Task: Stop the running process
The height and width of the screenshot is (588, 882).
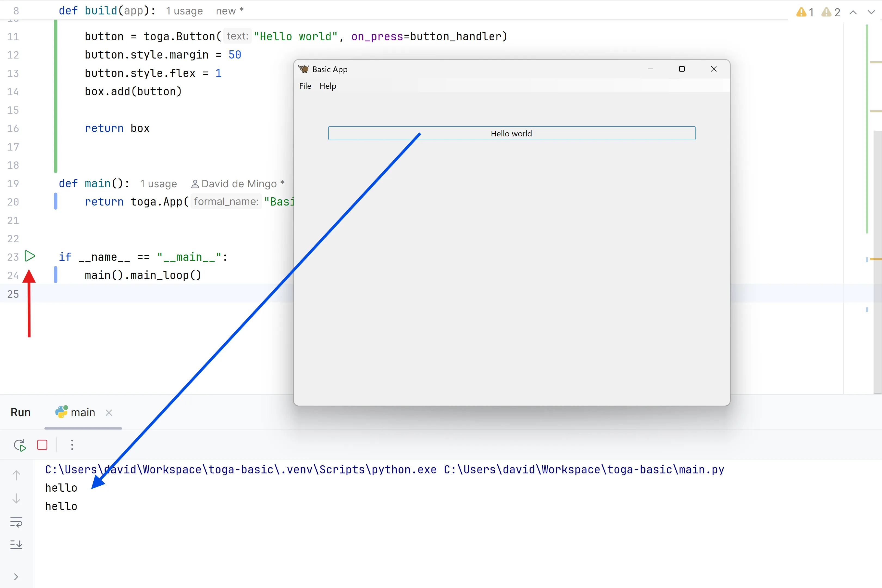Action: pos(42,445)
